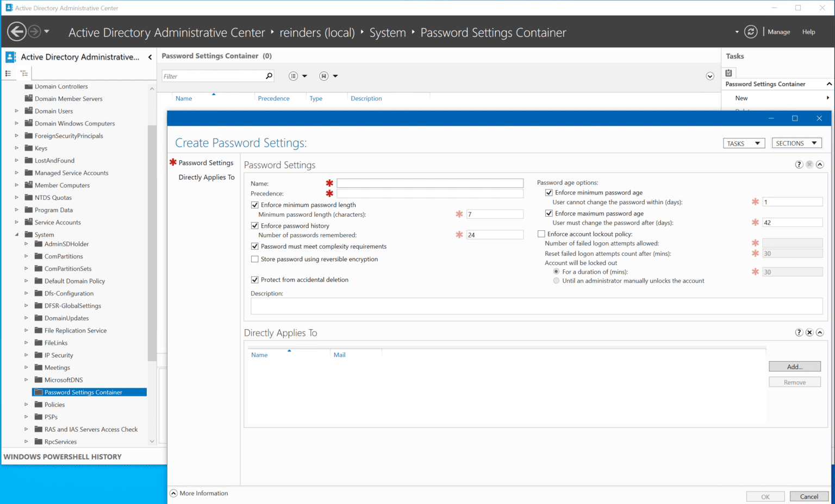Open the Manage menu
The height and width of the screenshot is (504, 835).
click(x=778, y=31)
